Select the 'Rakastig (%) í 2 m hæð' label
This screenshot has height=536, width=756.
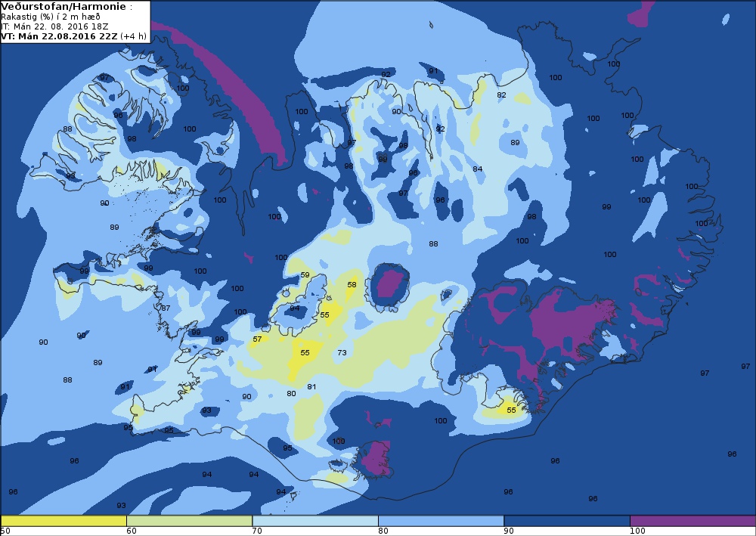pyautogui.click(x=51, y=17)
